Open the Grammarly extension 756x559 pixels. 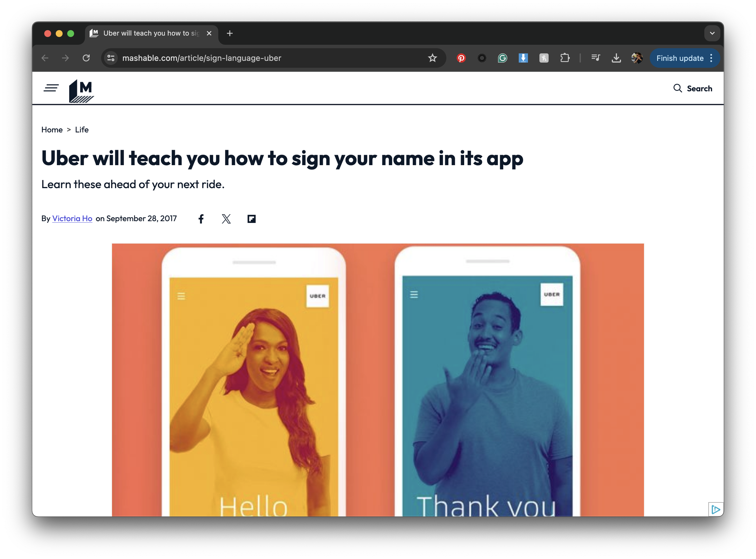[502, 58]
